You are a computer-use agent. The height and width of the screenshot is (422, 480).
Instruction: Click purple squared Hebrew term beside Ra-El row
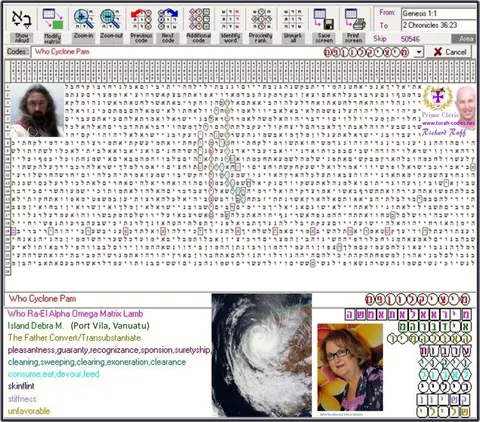point(408,314)
